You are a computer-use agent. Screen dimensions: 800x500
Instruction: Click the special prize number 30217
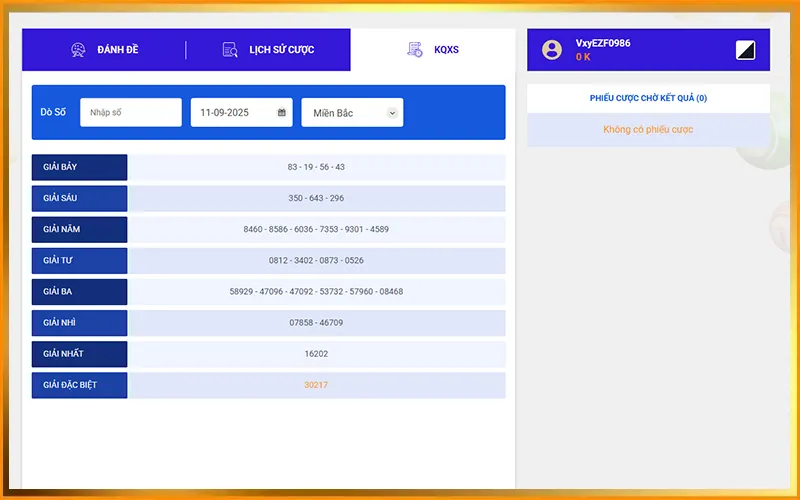tap(316, 385)
